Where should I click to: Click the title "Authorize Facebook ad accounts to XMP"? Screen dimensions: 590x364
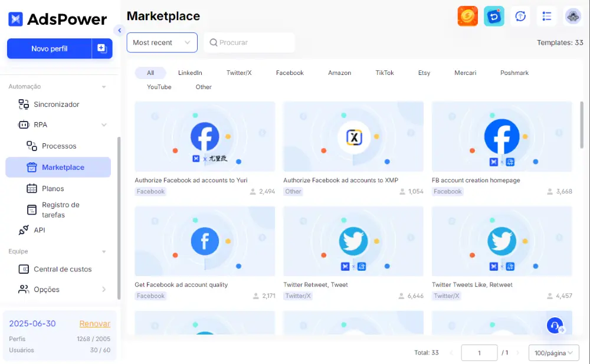coord(340,181)
